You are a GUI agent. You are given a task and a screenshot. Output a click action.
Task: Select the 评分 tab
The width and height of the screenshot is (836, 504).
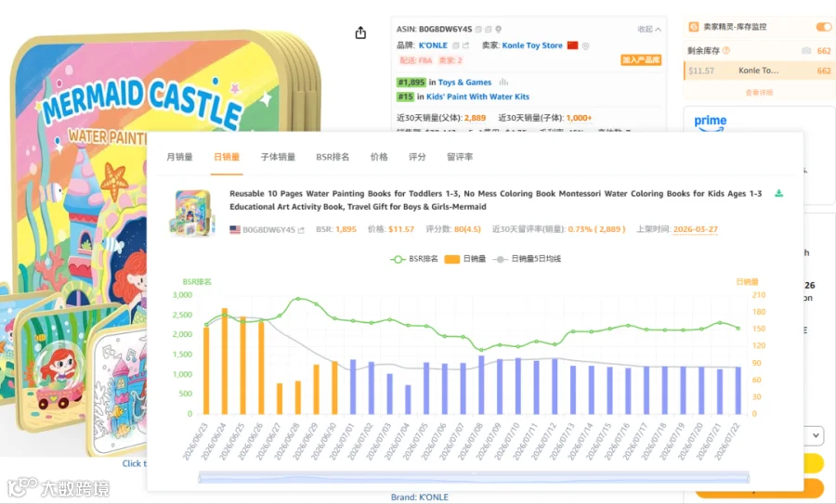pos(417,157)
